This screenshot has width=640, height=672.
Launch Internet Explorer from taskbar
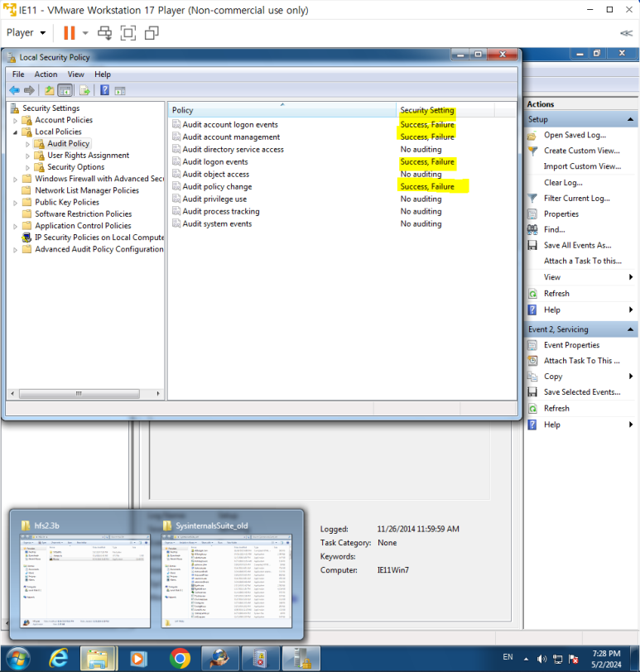[58, 658]
